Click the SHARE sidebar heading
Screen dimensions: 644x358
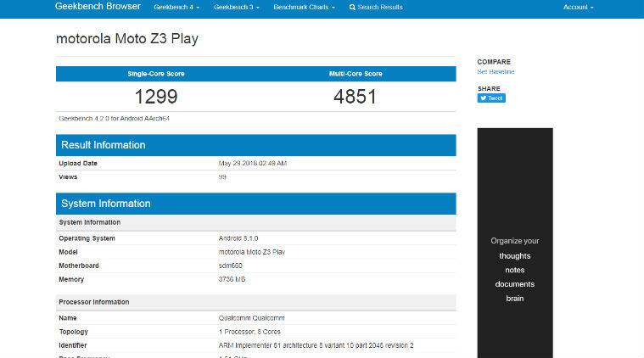(489, 89)
